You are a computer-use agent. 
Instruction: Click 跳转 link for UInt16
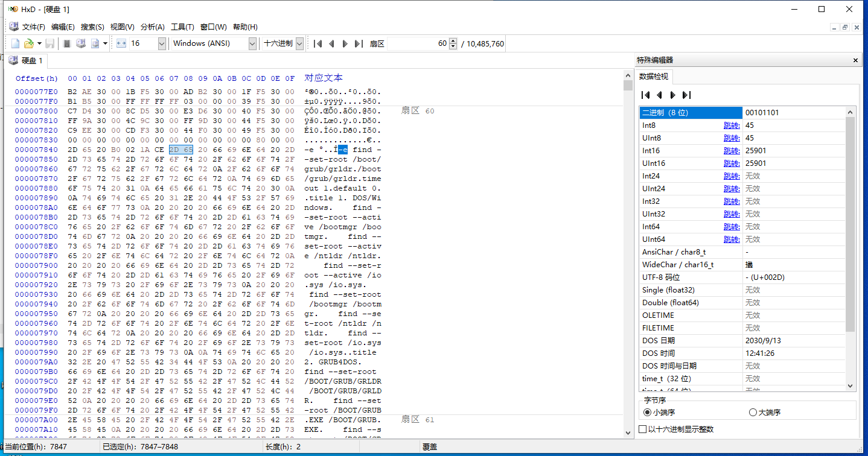click(732, 163)
